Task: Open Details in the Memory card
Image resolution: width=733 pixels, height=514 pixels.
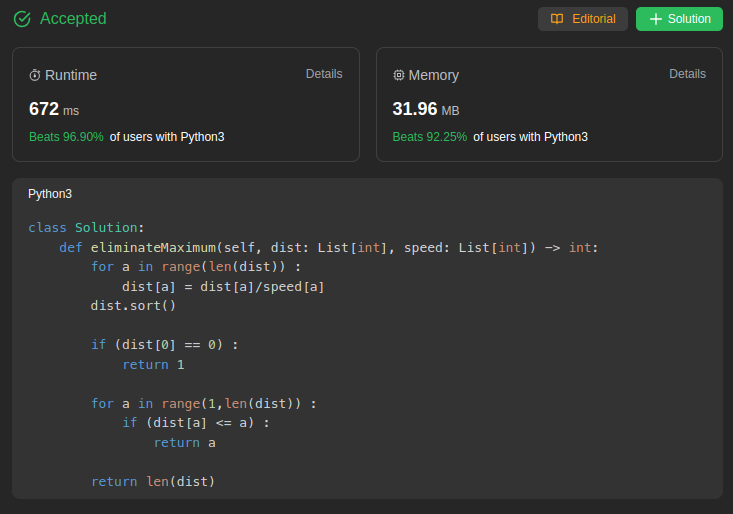Action: point(687,74)
